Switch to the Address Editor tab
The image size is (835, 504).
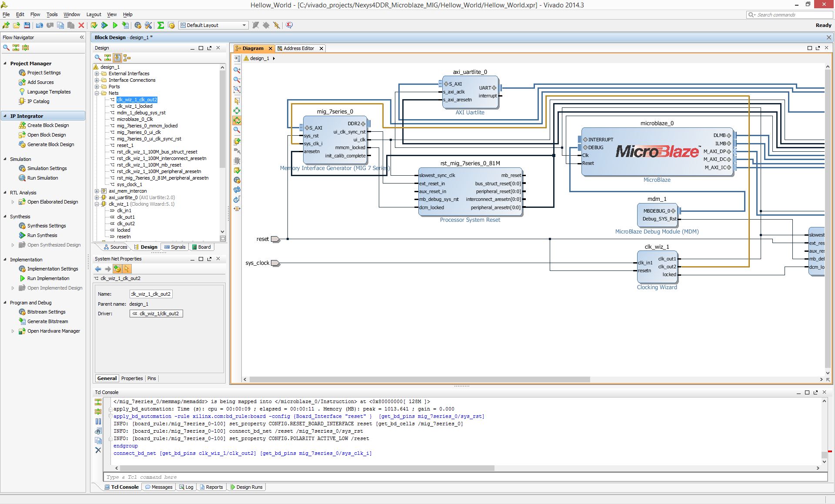click(x=298, y=48)
